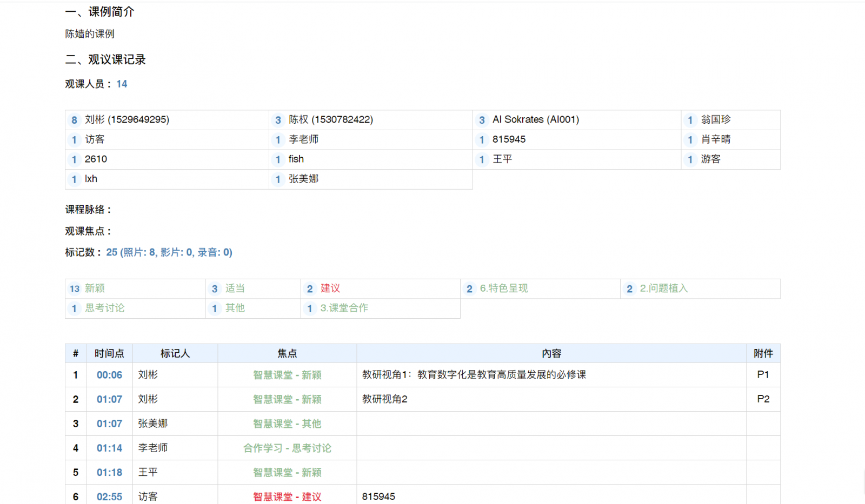Click the 2.问题植入 focus tag
This screenshot has height=504, width=865.
coord(663,288)
